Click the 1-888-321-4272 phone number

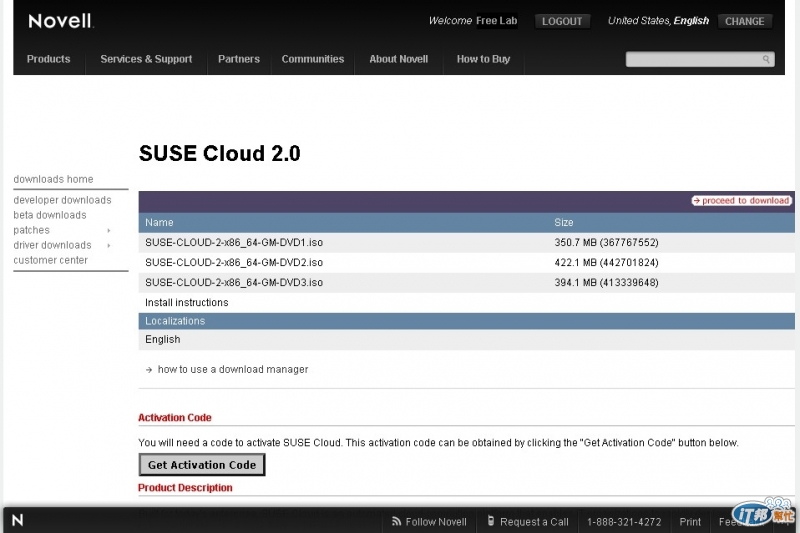pos(624,522)
